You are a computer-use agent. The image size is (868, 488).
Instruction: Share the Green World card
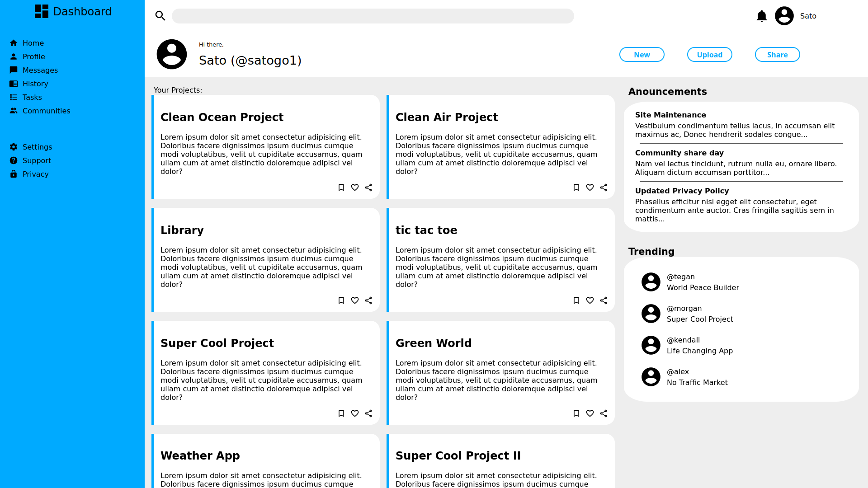click(604, 413)
